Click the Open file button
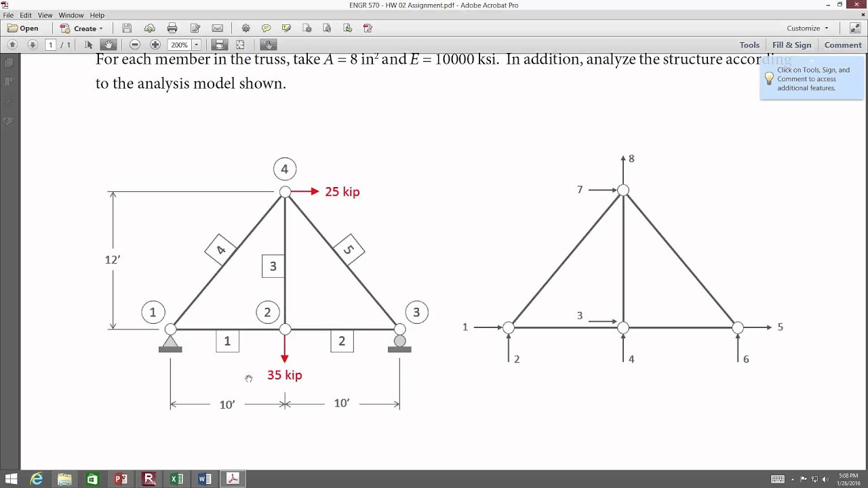Screen dimensions: 868x488 23,28
